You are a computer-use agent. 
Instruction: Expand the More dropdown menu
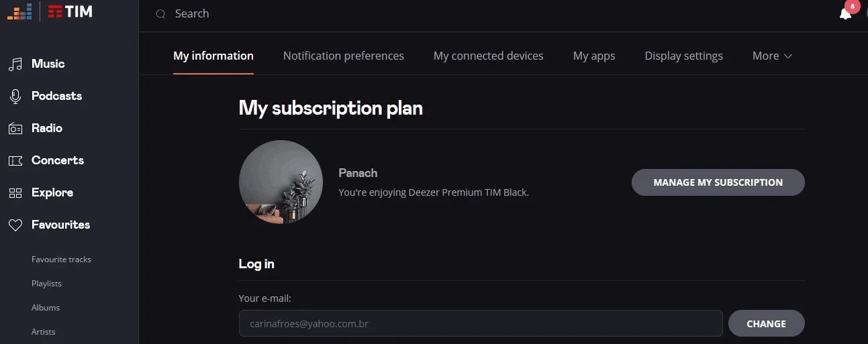coord(772,56)
